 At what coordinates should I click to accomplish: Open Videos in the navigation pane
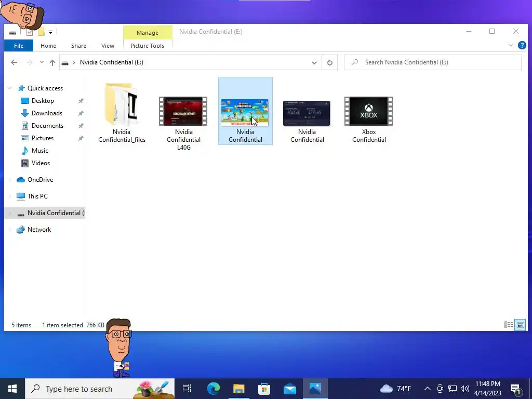point(41,163)
